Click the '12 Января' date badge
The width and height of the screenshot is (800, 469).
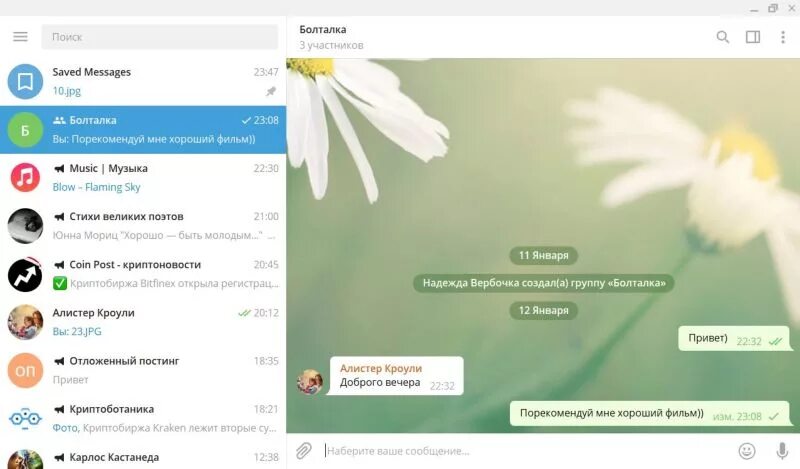coord(543,310)
